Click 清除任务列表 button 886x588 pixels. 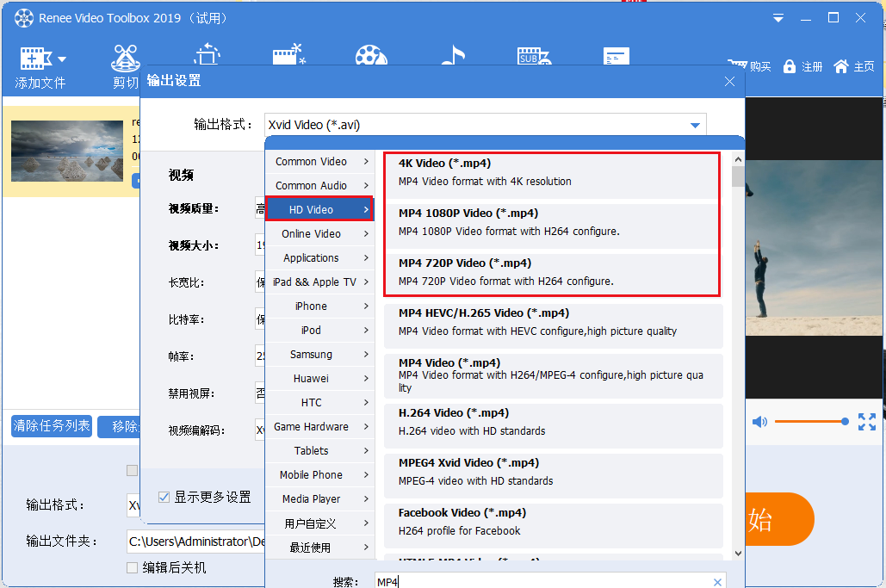52,426
